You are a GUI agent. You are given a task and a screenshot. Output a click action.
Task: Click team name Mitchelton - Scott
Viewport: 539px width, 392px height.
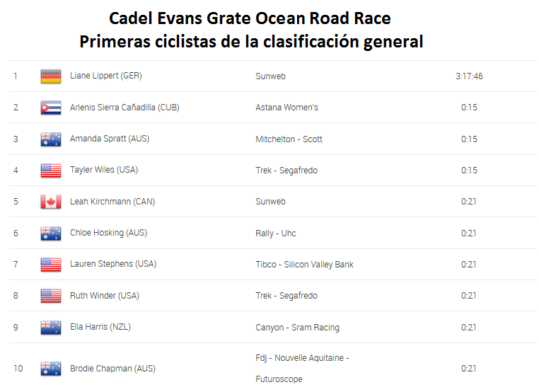tap(289, 139)
